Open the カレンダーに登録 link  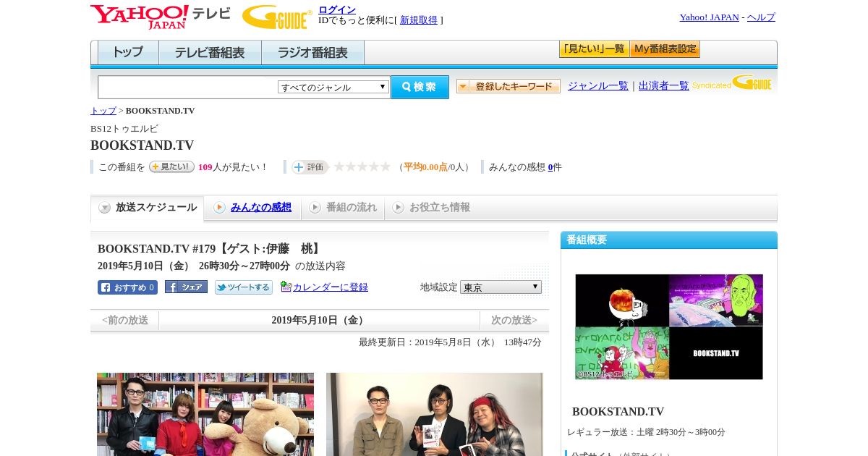(x=331, y=287)
